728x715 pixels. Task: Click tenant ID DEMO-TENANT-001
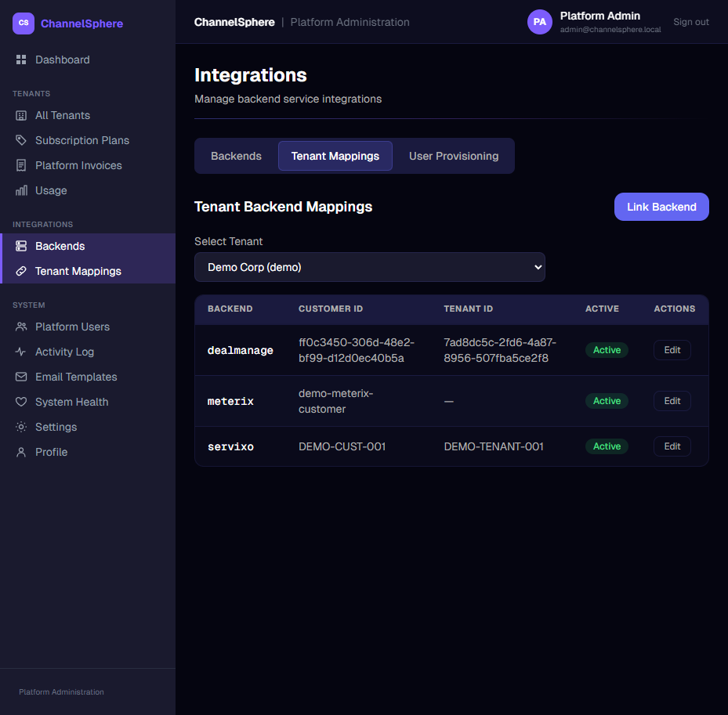494,447
